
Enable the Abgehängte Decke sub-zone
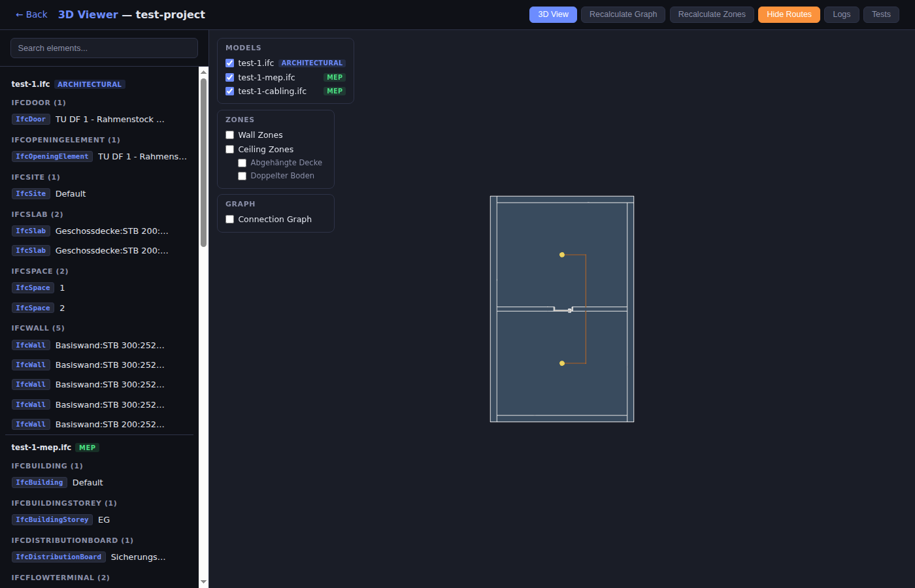point(242,163)
